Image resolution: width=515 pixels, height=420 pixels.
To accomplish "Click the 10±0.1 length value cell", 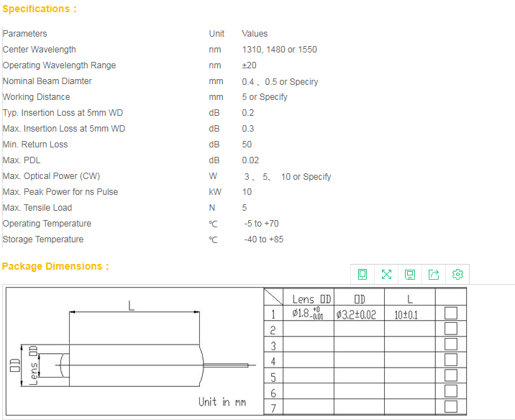I will (406, 314).
